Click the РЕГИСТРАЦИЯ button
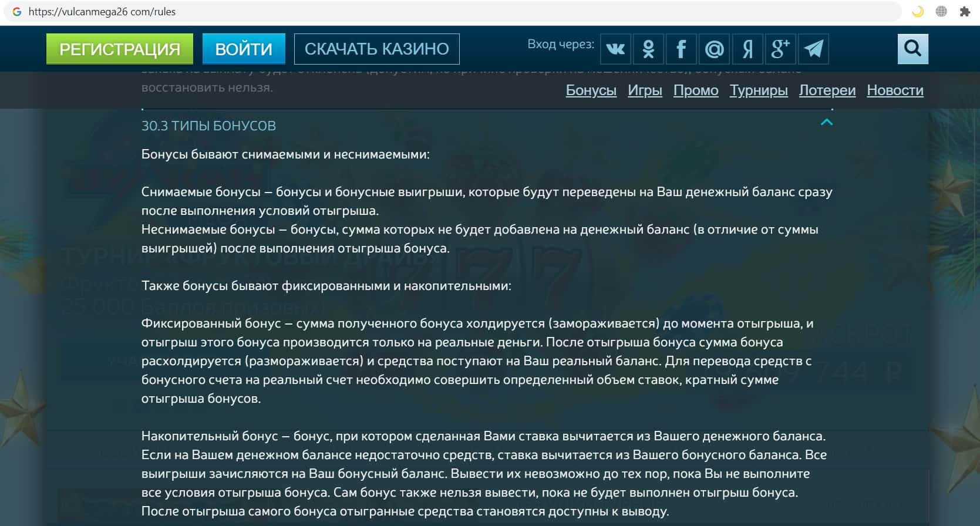980x526 pixels. [120, 49]
